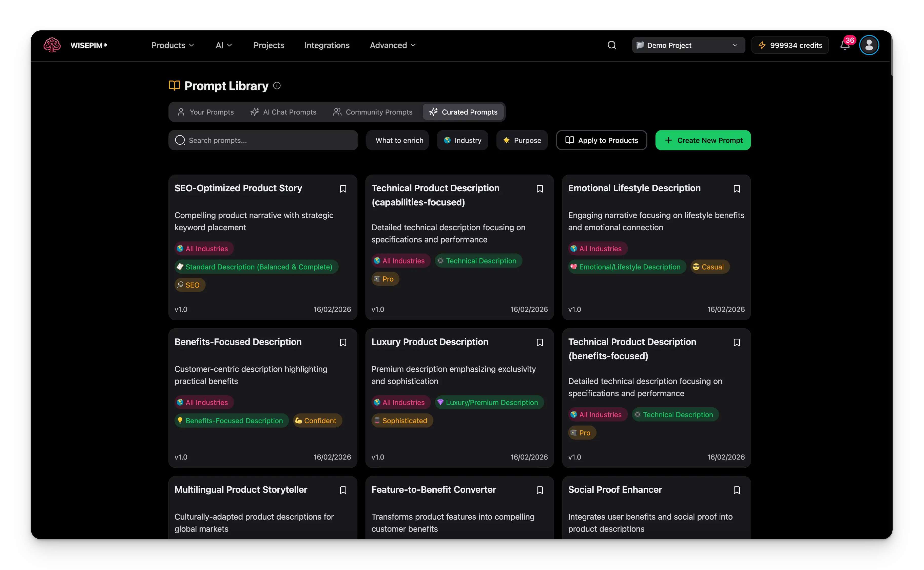Bookmark the Social Proof Enhancer prompt
The image size is (924, 570).
pos(736,490)
